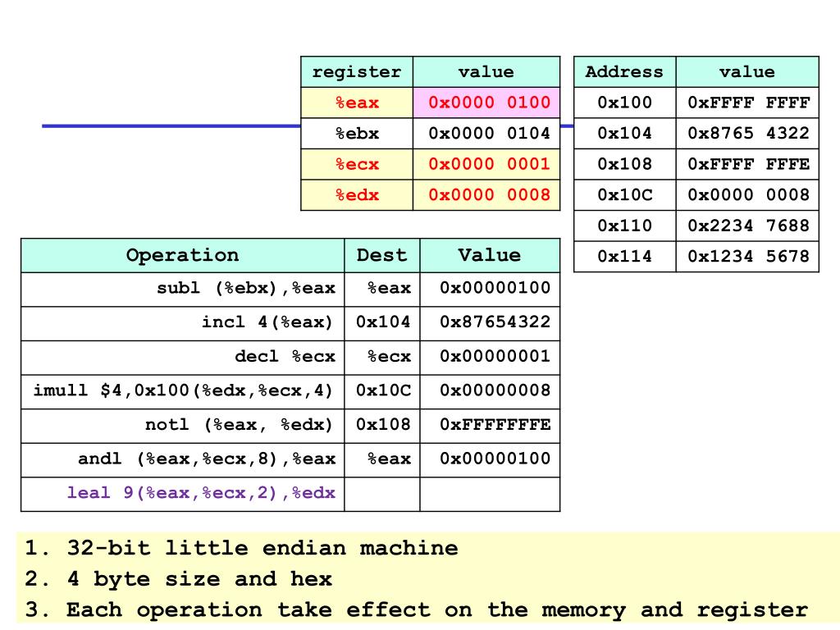Select memory value 0x8765 4322
Screen dimensions: 840x630
tap(748, 134)
